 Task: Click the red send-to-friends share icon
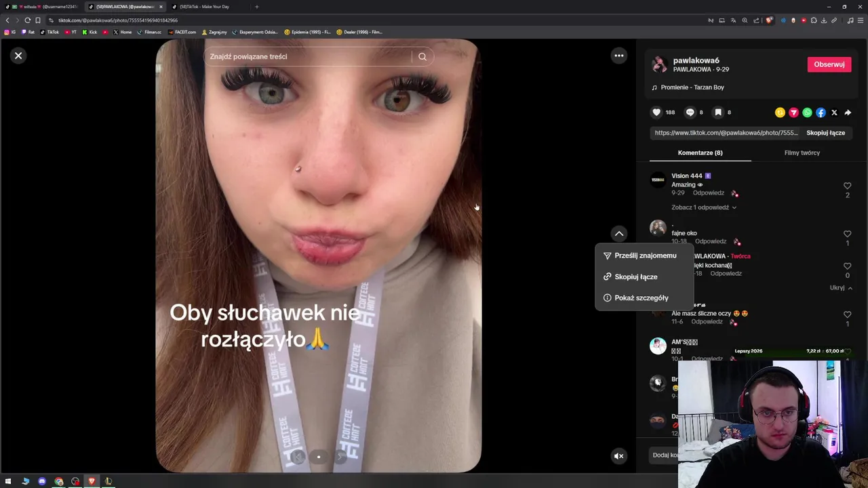pos(793,113)
